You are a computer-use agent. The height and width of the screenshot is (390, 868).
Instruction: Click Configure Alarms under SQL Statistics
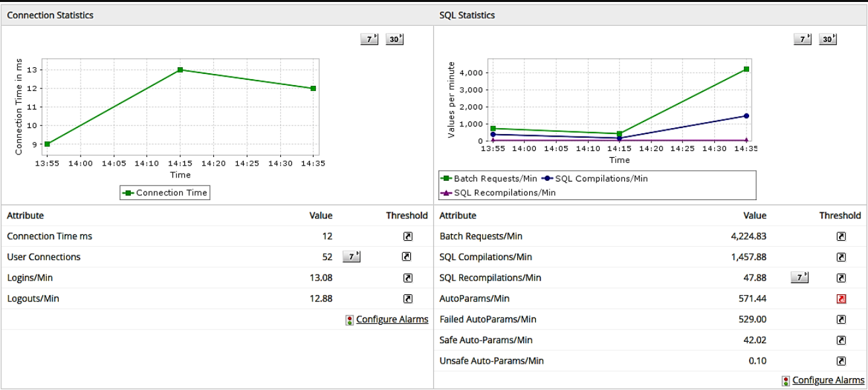click(x=828, y=380)
